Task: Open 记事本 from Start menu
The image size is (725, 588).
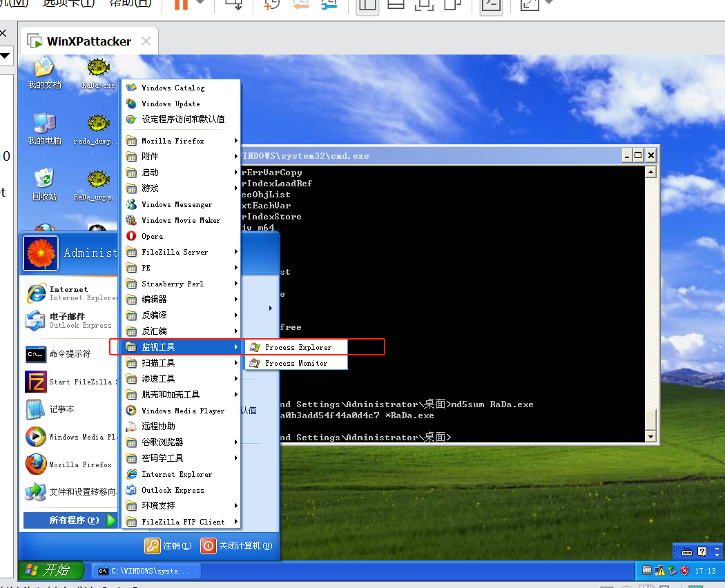Action: click(x=70, y=409)
